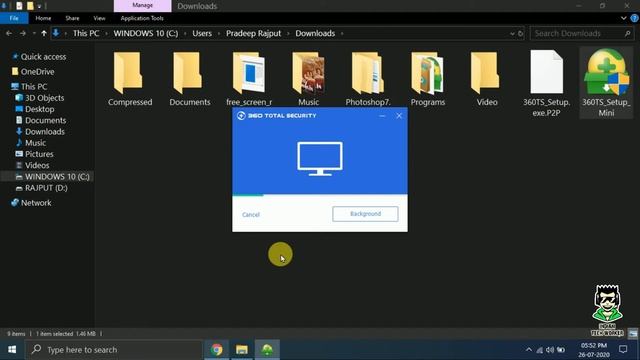640x360 pixels.
Task: Open the Windows Start menu
Action: (x=12, y=350)
